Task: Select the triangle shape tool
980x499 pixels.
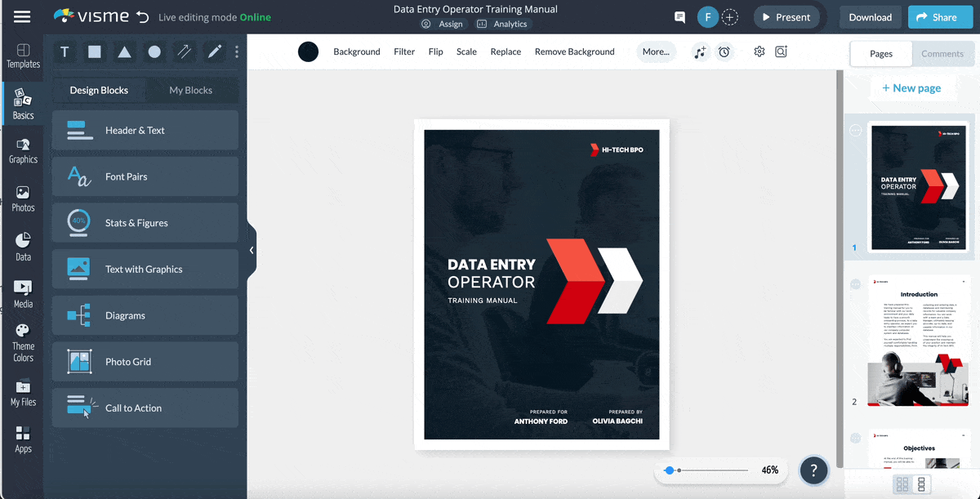Action: click(x=124, y=52)
